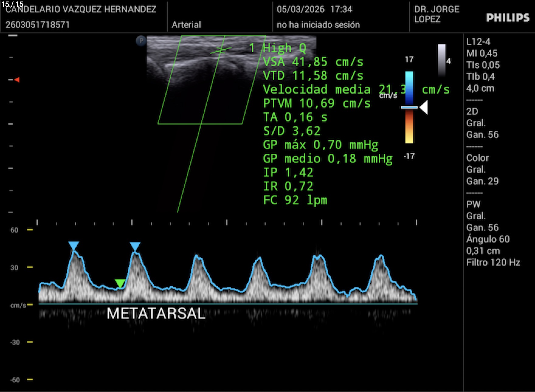Viewport: 535px width, 392px height.
Task: Click the patient name CANDELARIO VAZQUEZ HERNANDEZ
Action: (x=81, y=9)
